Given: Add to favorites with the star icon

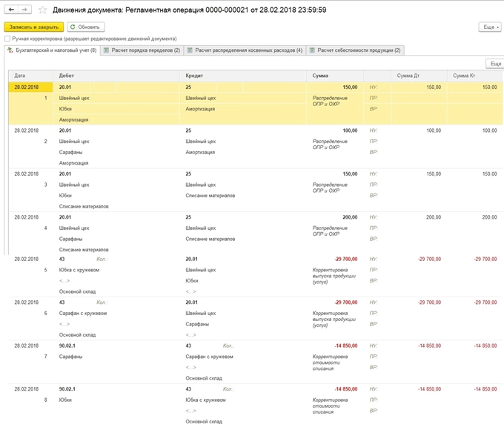Looking at the screenshot, I should pos(42,10).
